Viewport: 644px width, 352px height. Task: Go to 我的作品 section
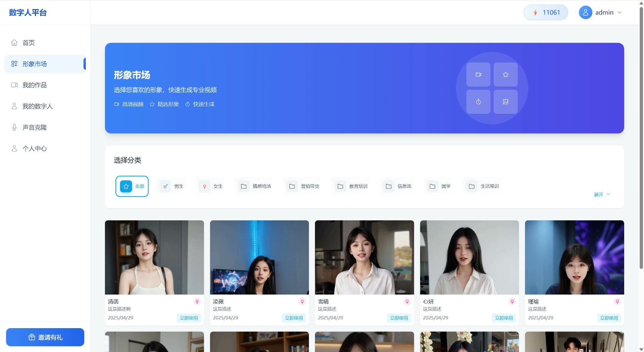click(x=45, y=85)
